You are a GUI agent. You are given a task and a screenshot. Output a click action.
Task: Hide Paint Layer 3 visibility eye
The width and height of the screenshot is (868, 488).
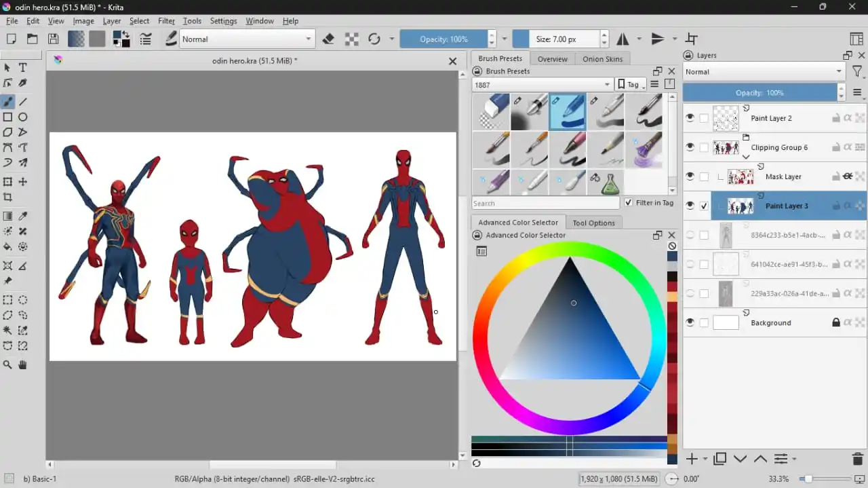pos(690,206)
